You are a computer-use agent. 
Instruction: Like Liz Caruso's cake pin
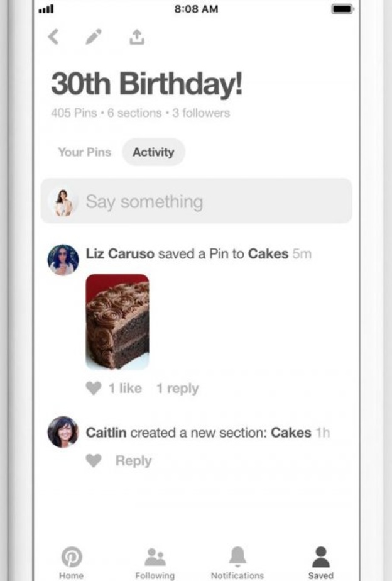tap(94, 389)
